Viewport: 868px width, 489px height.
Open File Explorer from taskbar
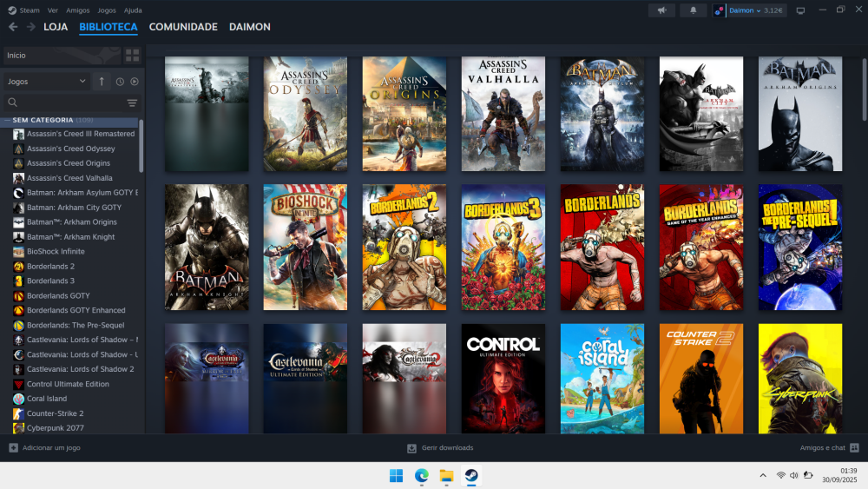coord(446,476)
